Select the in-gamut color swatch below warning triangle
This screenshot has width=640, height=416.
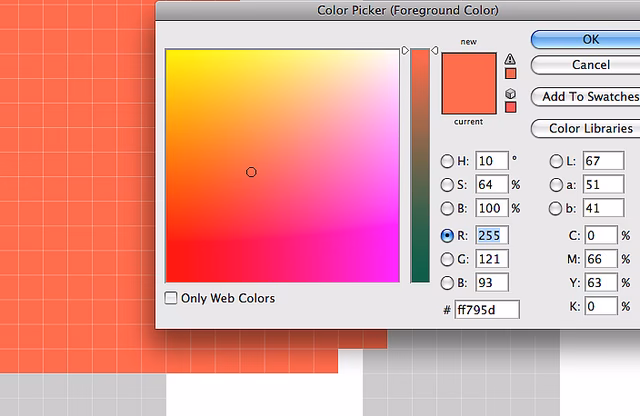tap(510, 73)
